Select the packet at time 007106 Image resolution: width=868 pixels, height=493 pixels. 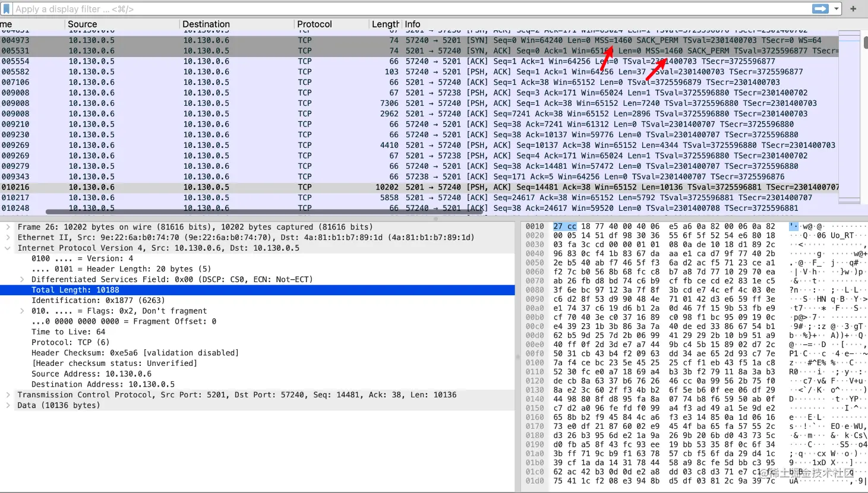pyautogui.click(x=419, y=83)
